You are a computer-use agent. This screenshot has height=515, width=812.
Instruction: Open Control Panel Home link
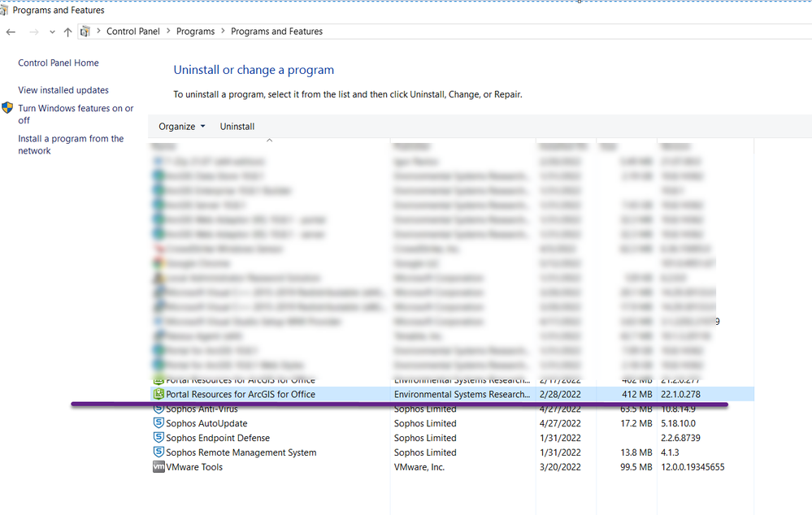point(59,63)
